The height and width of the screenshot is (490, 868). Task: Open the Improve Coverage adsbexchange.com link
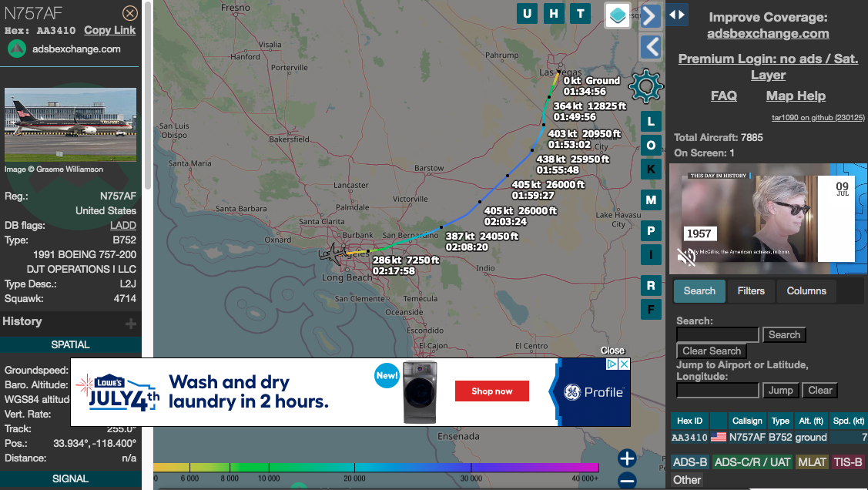tap(768, 33)
